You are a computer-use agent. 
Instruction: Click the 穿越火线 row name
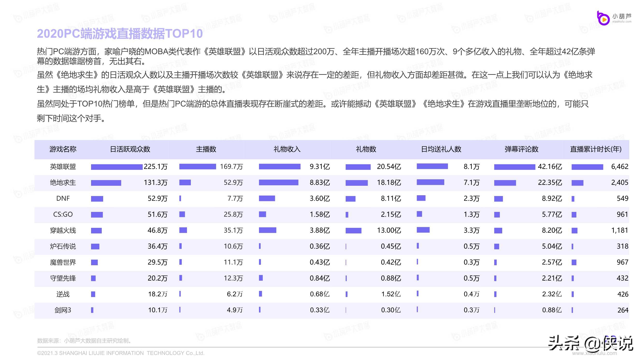[63, 230]
